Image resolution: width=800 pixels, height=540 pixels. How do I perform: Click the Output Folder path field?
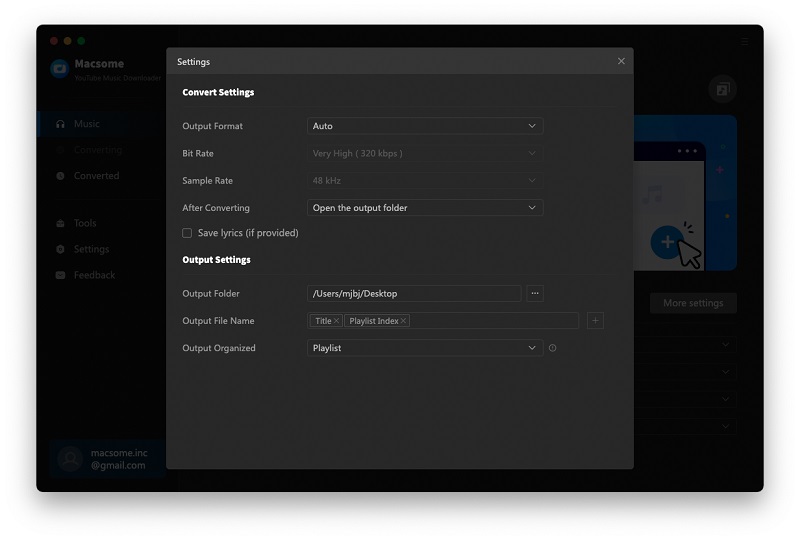pyautogui.click(x=414, y=293)
